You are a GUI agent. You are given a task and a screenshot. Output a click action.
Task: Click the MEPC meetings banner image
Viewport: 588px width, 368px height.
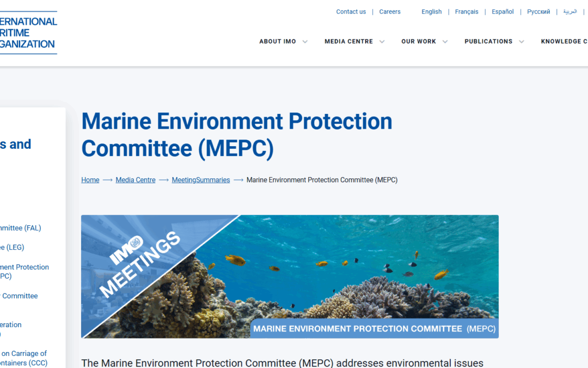[x=290, y=276]
